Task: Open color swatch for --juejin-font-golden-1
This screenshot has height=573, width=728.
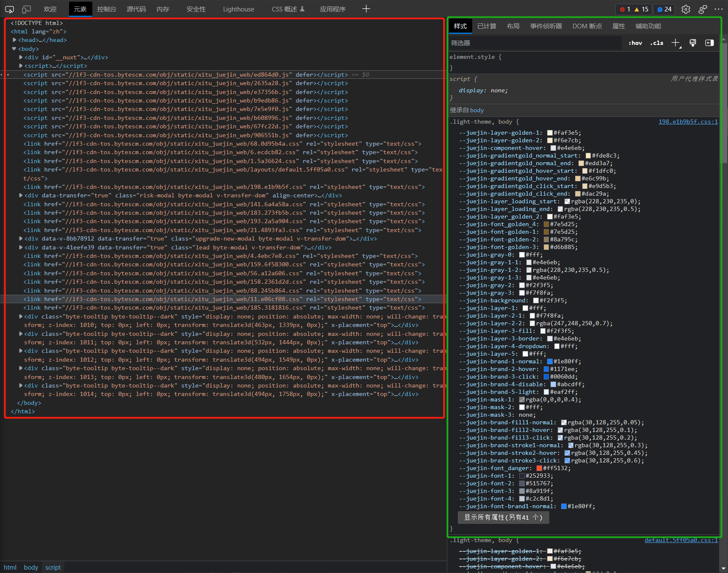Action: coord(546,232)
